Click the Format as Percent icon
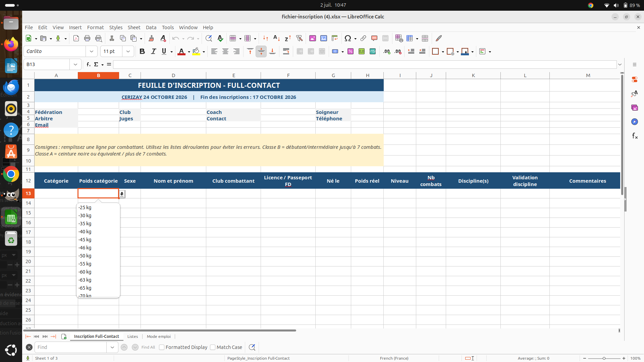The image size is (644, 362). coord(351,51)
